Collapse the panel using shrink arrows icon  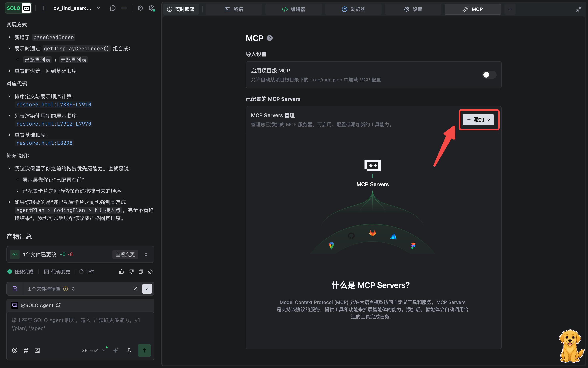pos(579,9)
